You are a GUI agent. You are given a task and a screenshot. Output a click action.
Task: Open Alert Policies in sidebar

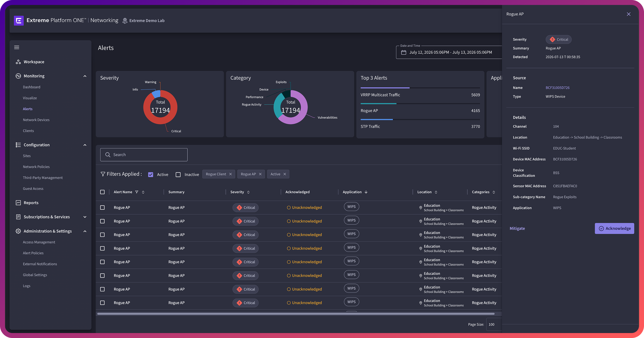coord(33,253)
